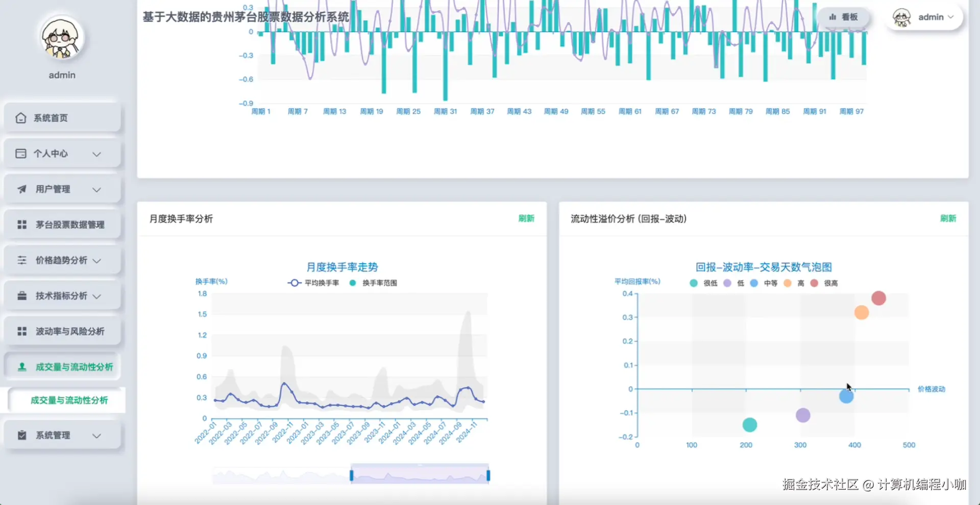Screen dimensions: 980x505
Task: Click the paper plane icon for 用户管理
Action: pos(22,189)
